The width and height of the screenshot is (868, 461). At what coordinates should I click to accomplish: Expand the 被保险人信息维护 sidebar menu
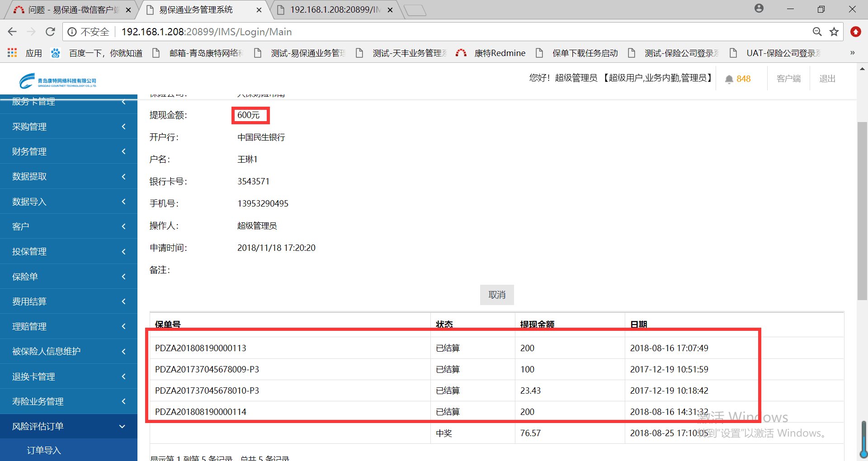tap(69, 351)
